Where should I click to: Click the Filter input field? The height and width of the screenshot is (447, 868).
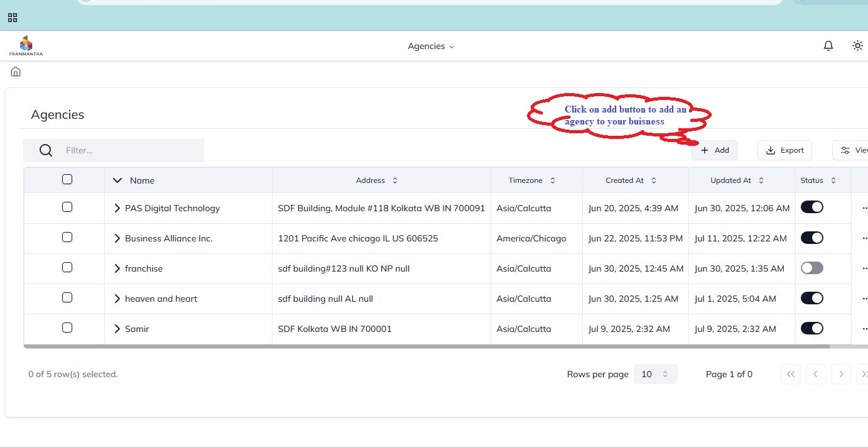(132, 150)
